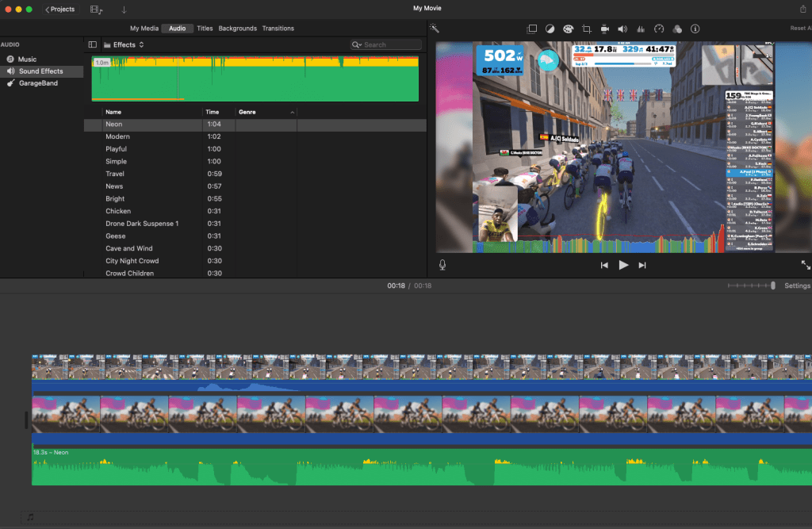This screenshot has height=529, width=812.
Task: Switch to the Titles tab
Action: [205, 29]
